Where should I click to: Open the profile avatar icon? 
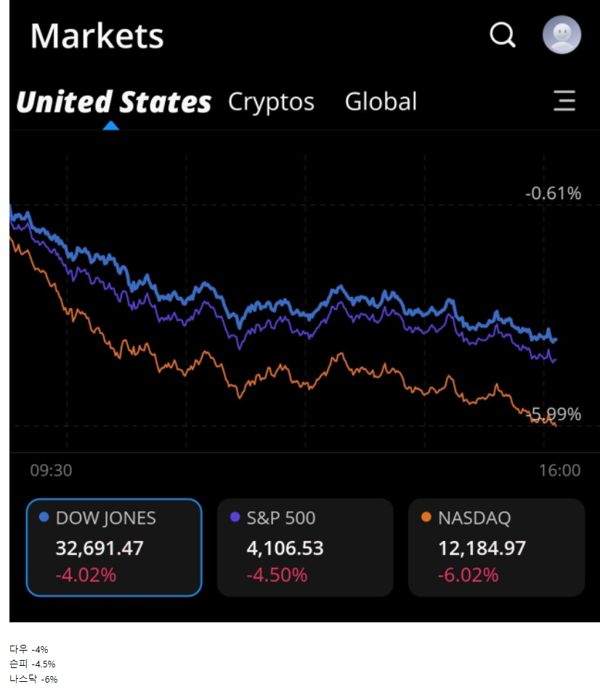click(562, 34)
